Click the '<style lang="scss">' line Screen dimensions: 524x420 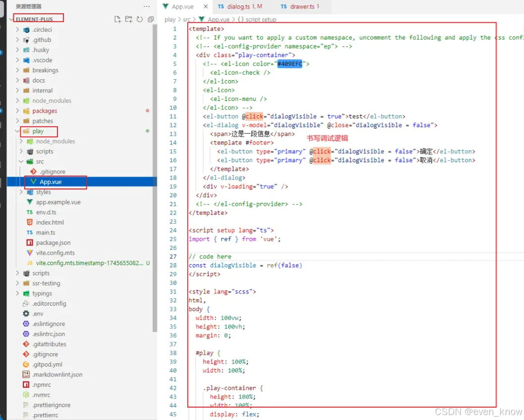click(222, 292)
